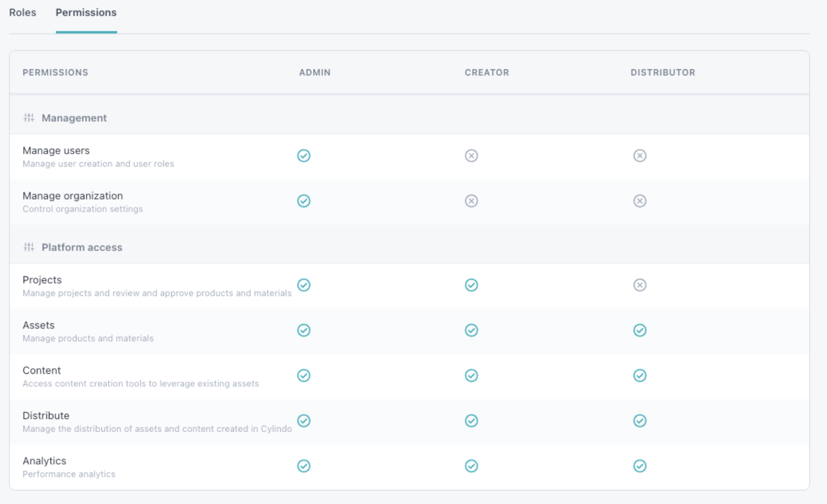The width and height of the screenshot is (827, 504).
Task: Click Creator checkmark for Projects row
Action: click(471, 285)
